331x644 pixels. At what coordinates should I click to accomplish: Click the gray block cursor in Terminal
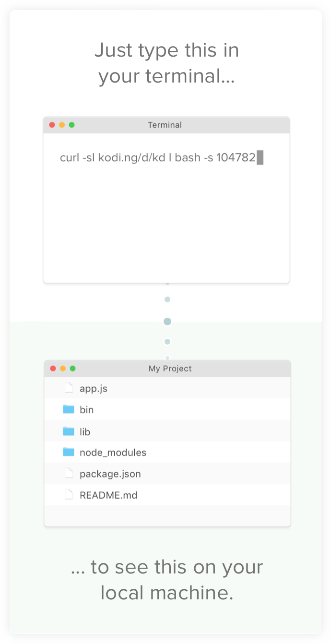[x=260, y=157]
